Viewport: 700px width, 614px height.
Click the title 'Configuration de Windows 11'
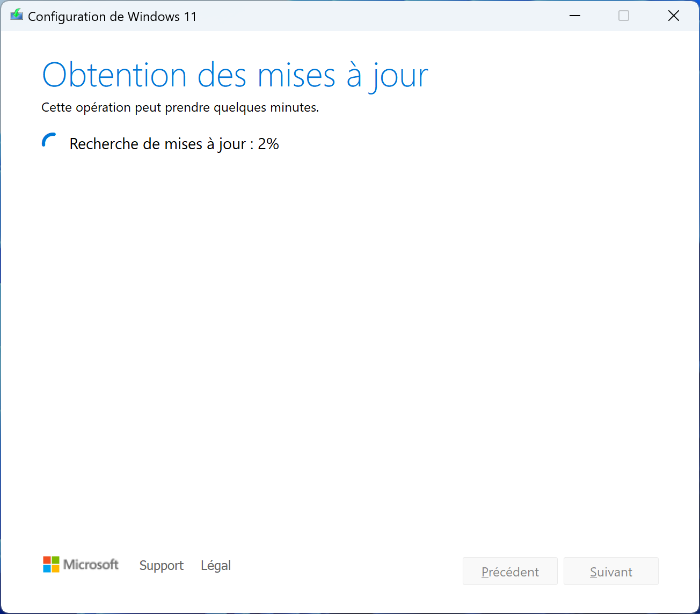pyautogui.click(x=112, y=17)
